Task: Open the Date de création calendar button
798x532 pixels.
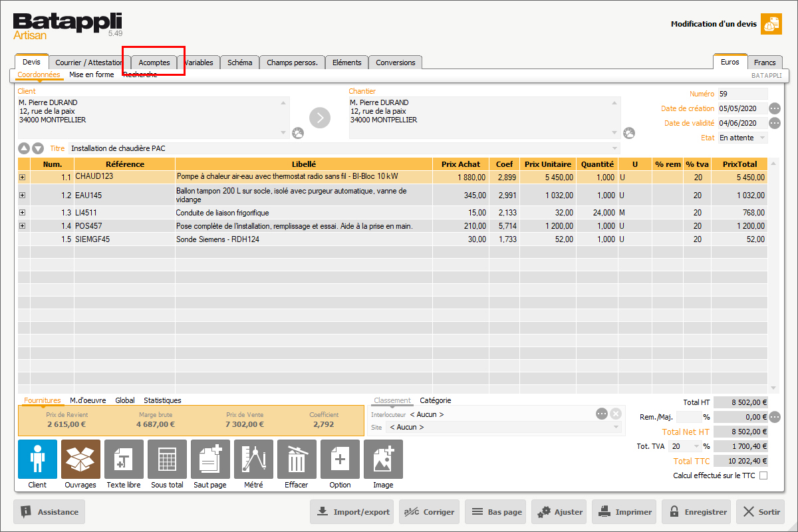Action: (x=775, y=108)
